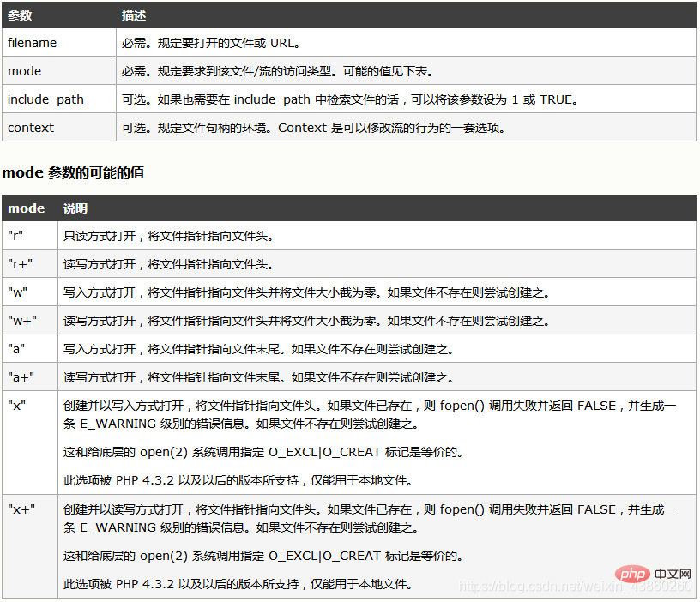
Task: Click the "w+" mode cell
Action: click(x=22, y=321)
